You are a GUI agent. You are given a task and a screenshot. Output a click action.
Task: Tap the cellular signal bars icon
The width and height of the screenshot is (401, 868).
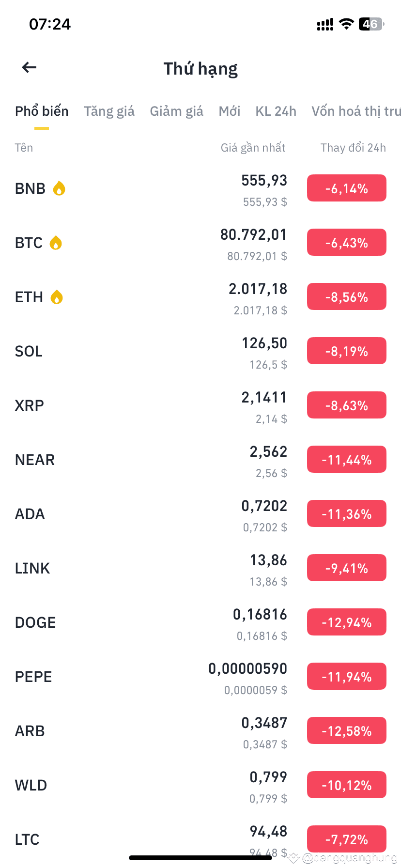(325, 24)
